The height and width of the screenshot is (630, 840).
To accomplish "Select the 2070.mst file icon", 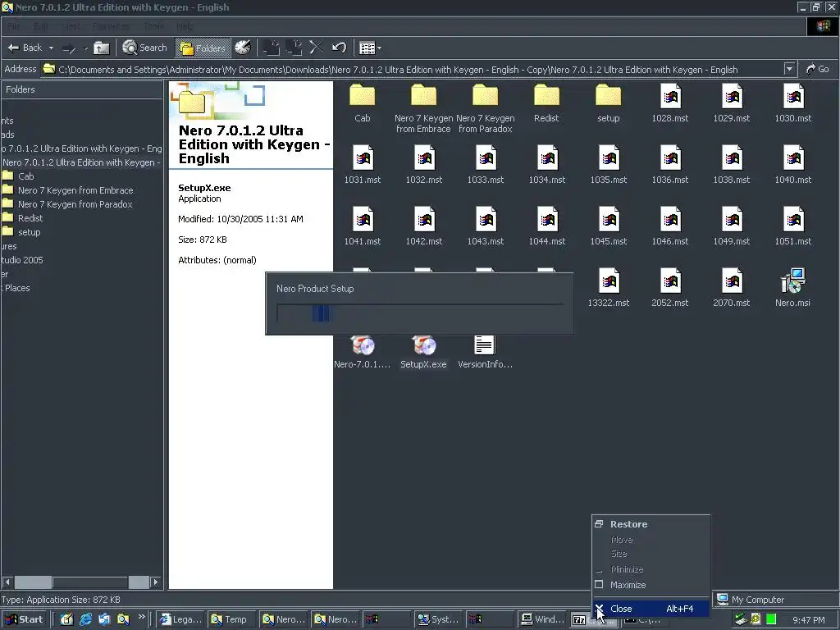I will tap(732, 281).
